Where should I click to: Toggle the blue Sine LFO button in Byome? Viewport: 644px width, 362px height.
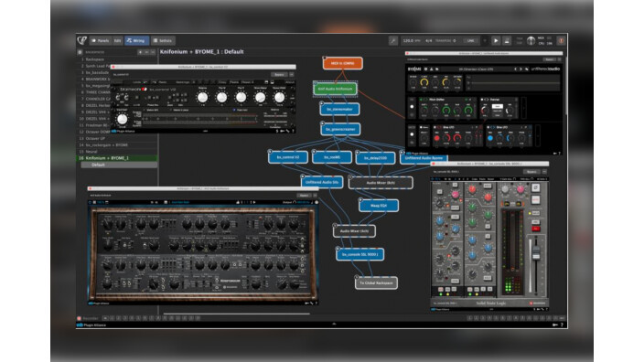[x=490, y=138]
